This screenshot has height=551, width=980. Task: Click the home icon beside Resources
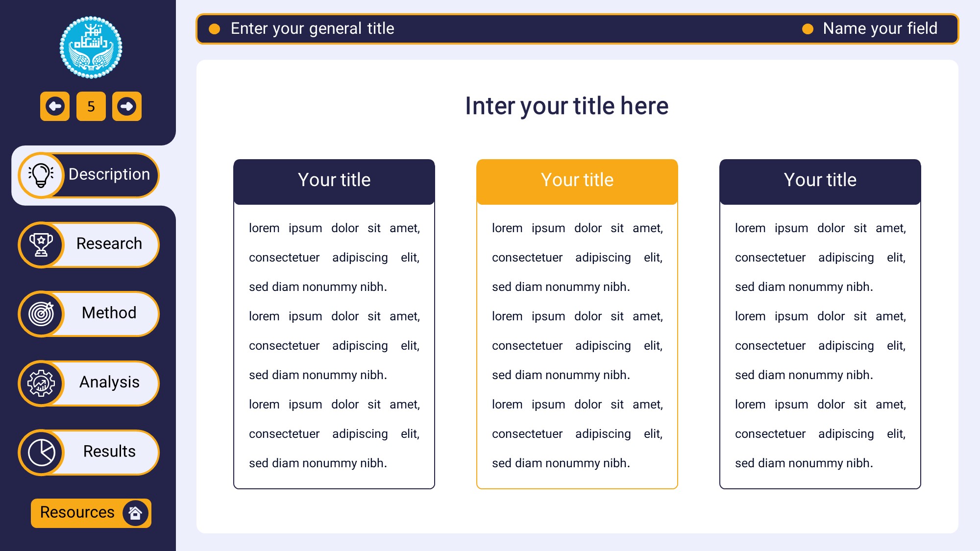[135, 513]
